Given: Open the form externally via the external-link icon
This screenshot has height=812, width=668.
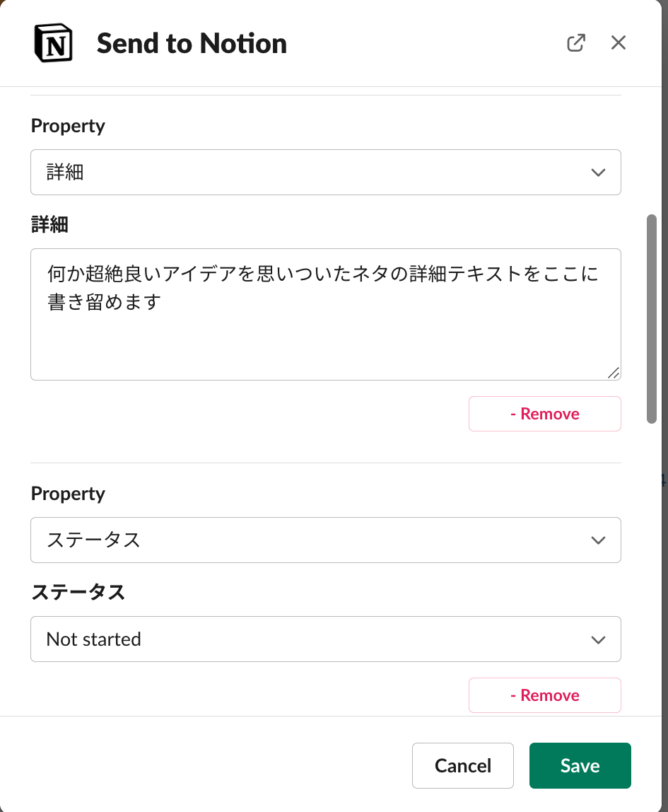Looking at the screenshot, I should coord(576,42).
